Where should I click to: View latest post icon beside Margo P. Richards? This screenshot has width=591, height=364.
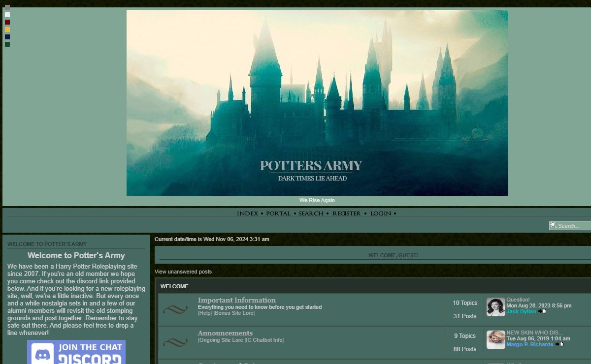[x=559, y=344]
